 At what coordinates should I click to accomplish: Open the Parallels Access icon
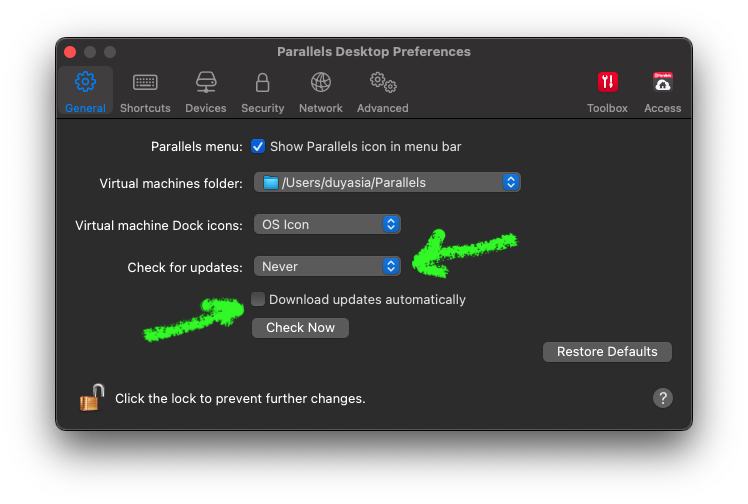tap(663, 82)
